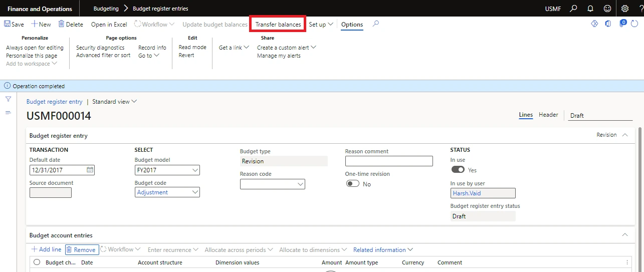Click the Amount column header
644x272 pixels.
[332, 262]
